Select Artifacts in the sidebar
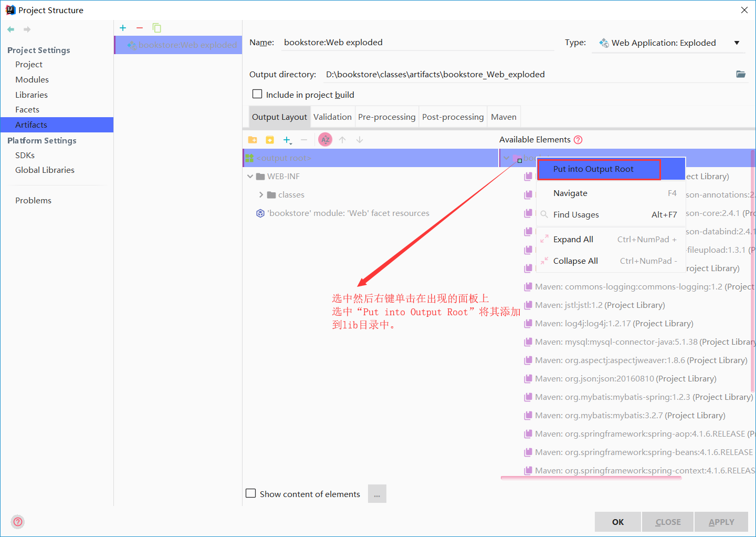This screenshot has height=537, width=756. [57, 125]
